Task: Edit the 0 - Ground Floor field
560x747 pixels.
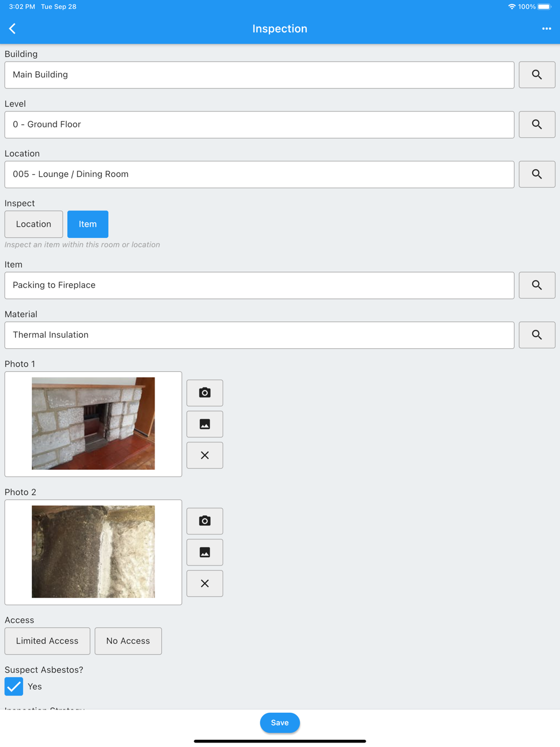Action: tap(259, 125)
